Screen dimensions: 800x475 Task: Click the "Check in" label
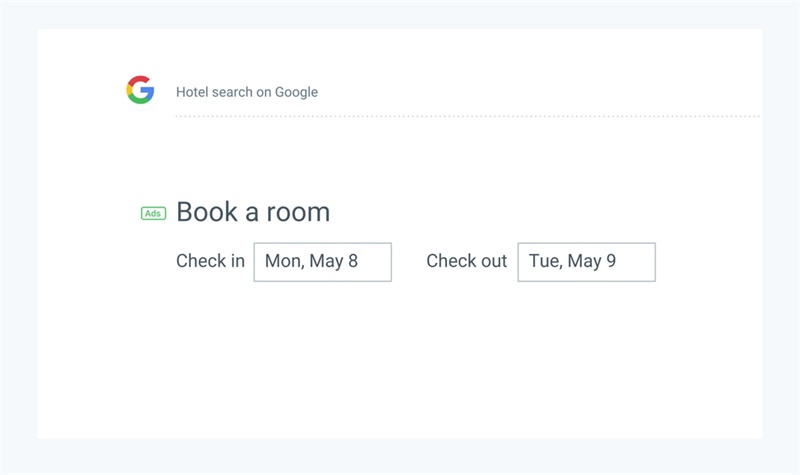[210, 261]
